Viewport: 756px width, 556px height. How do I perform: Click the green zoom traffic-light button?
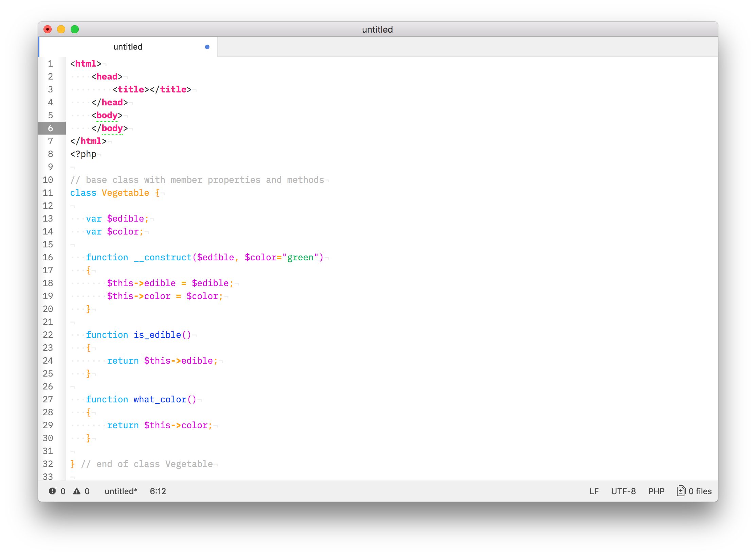[74, 29]
